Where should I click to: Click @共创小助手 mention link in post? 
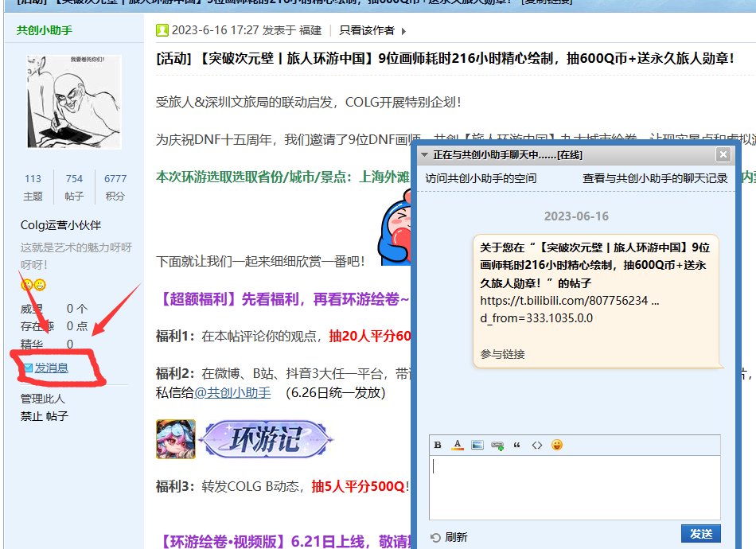click(232, 393)
